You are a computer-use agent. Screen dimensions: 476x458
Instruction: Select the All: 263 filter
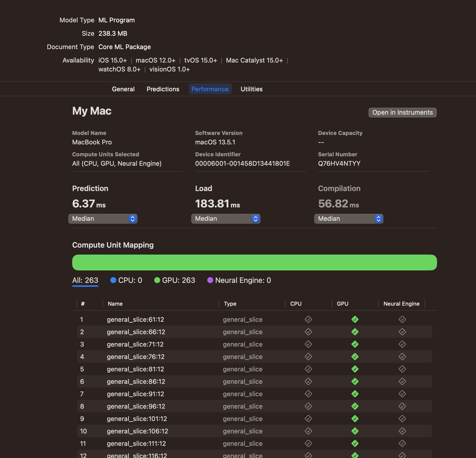click(85, 280)
